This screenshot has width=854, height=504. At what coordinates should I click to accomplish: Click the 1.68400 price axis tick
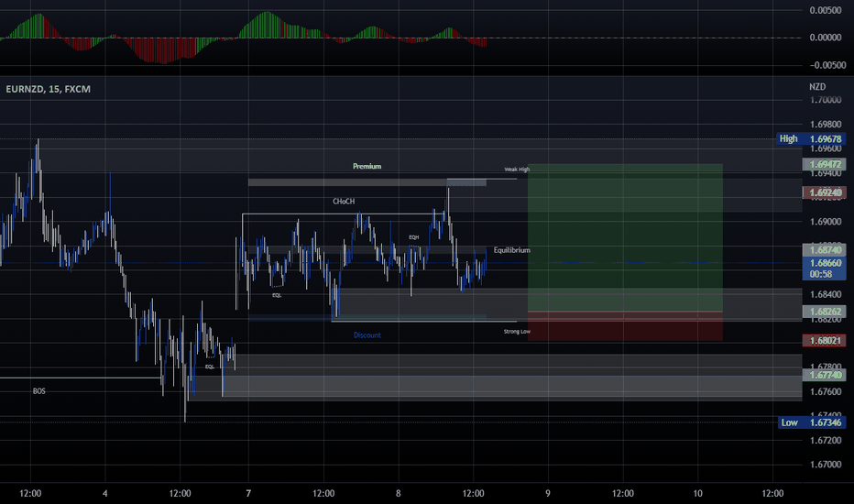coord(825,294)
